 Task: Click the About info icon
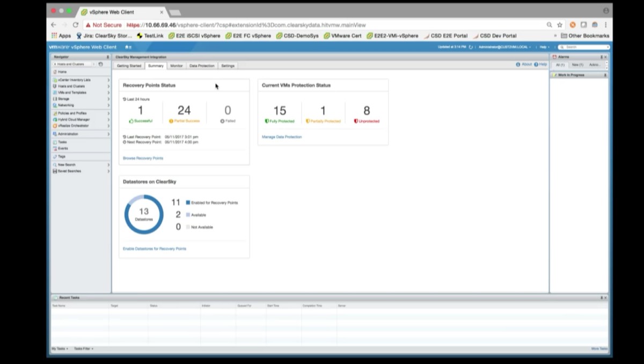pos(518,64)
